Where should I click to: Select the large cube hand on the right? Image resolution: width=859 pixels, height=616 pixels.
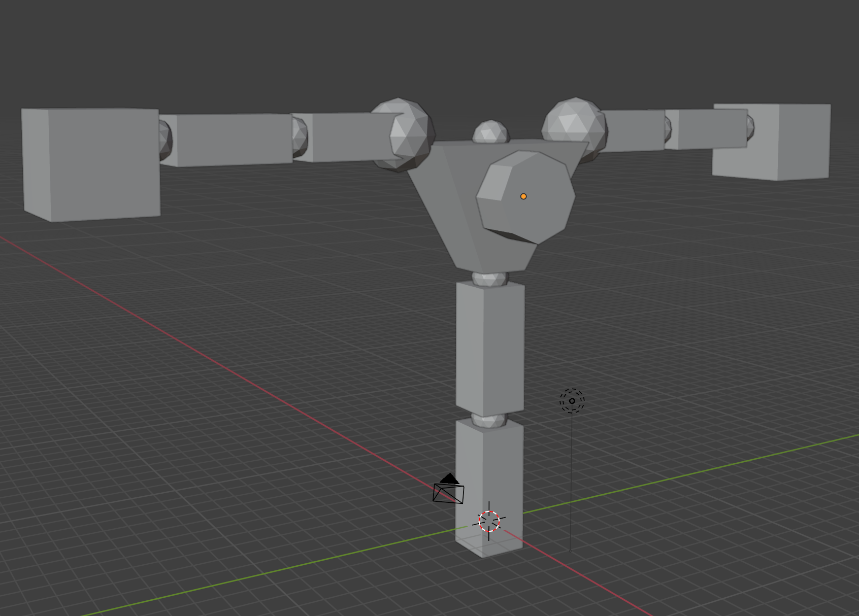(x=771, y=142)
